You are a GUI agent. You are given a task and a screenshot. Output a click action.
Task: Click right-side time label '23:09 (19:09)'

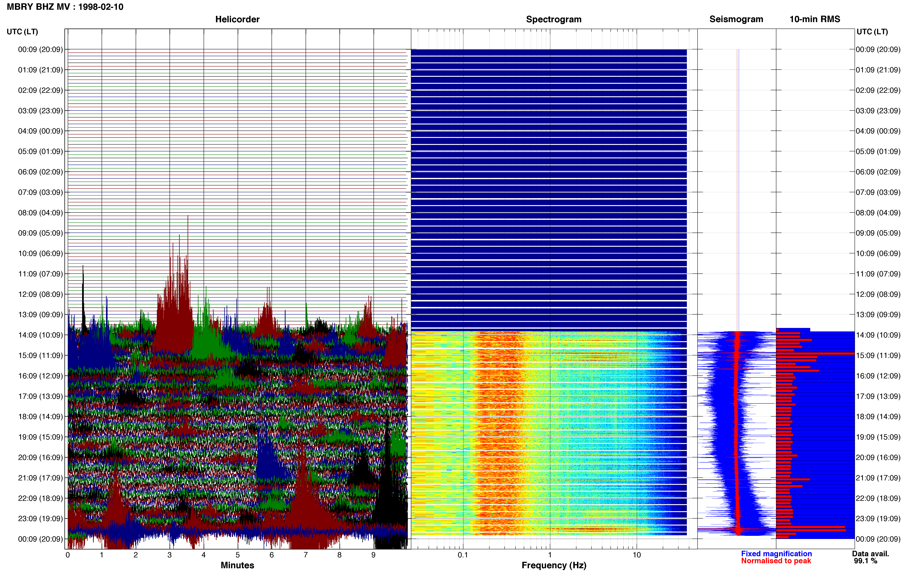click(x=878, y=518)
